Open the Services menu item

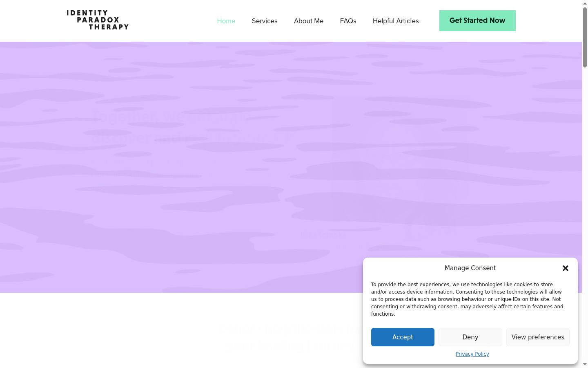(265, 21)
